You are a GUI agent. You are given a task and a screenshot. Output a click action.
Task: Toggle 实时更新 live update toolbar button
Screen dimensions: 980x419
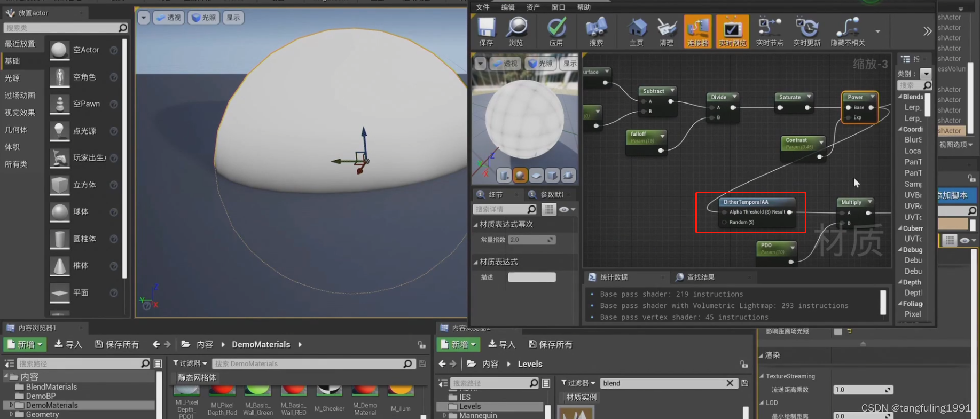coord(806,31)
